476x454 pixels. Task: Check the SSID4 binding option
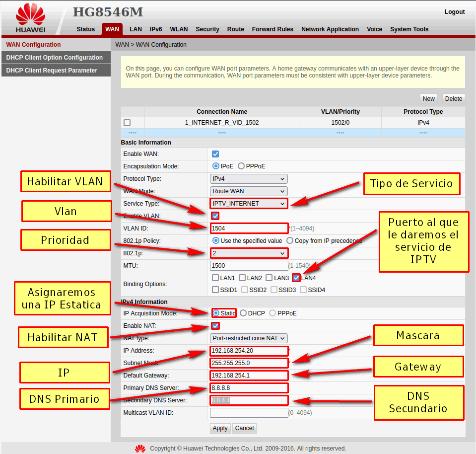pyautogui.click(x=303, y=290)
